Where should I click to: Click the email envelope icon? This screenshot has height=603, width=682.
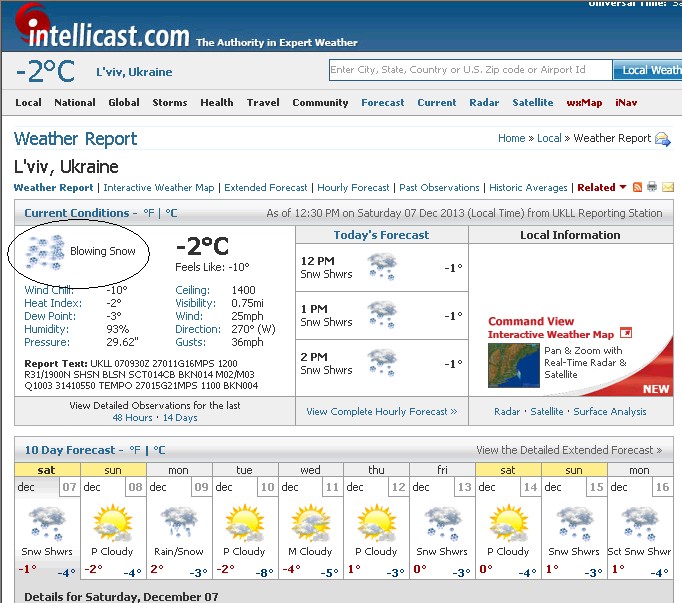click(x=667, y=187)
